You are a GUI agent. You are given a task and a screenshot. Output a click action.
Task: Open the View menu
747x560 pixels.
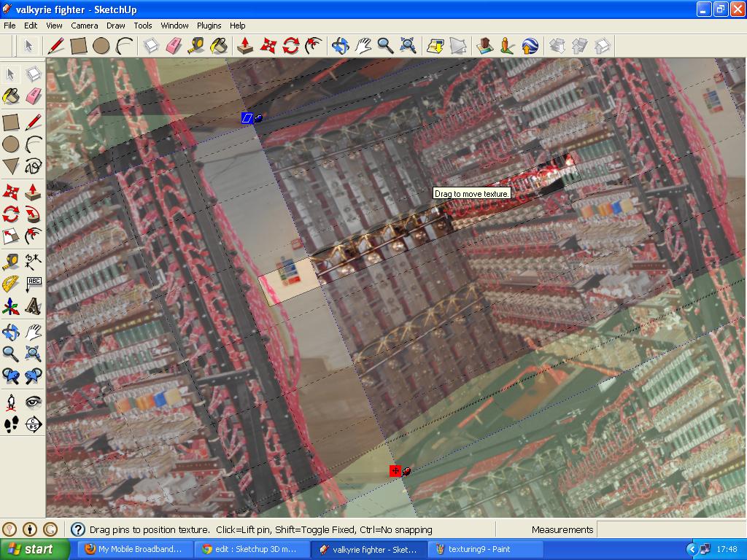[x=54, y=26]
